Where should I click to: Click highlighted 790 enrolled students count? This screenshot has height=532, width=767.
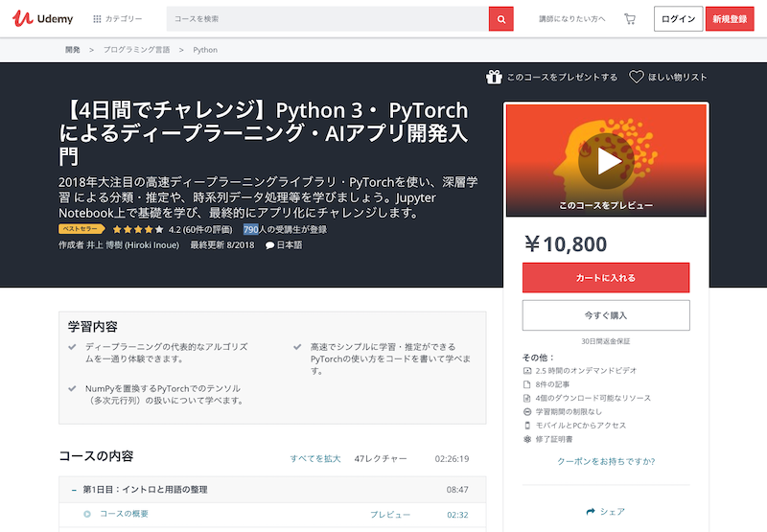251,229
